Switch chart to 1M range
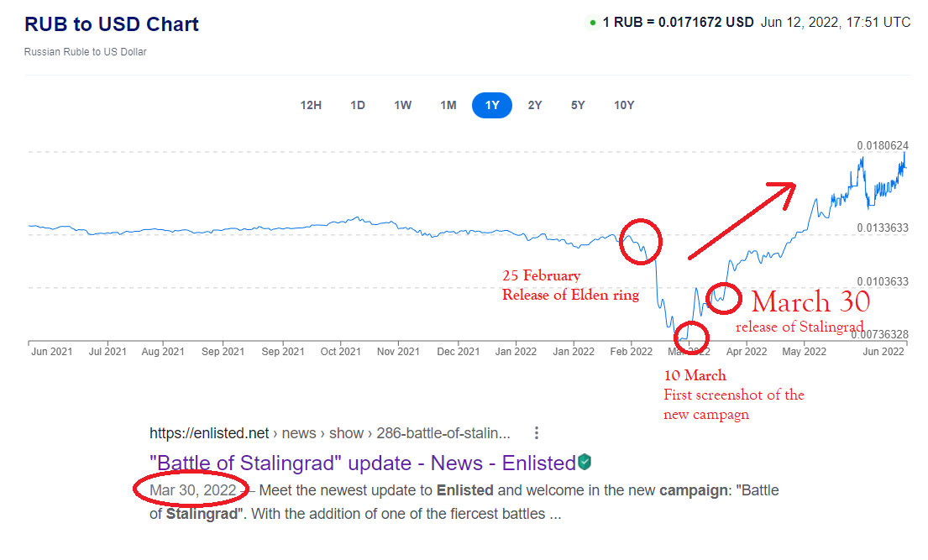928x560 pixels. click(448, 106)
